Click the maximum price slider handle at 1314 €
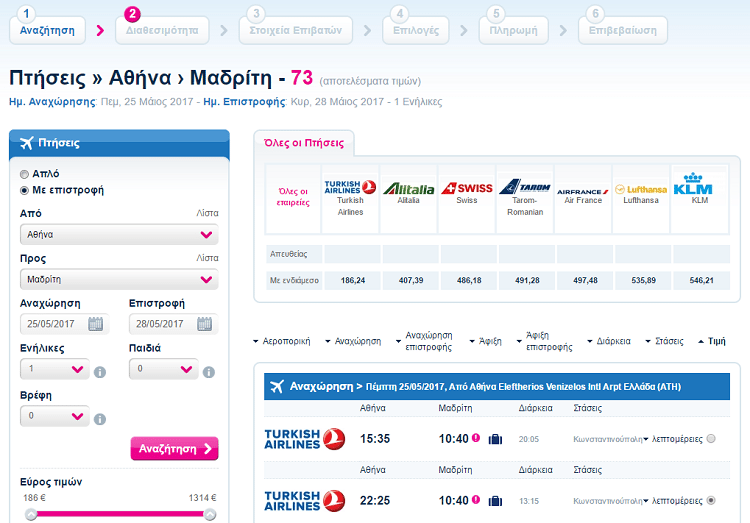 [210, 515]
